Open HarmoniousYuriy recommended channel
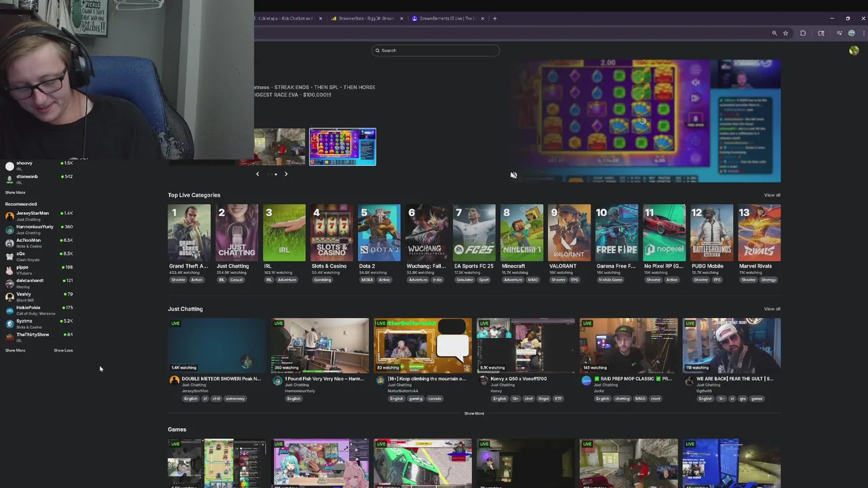The width and height of the screenshot is (868, 488). pos(39,229)
